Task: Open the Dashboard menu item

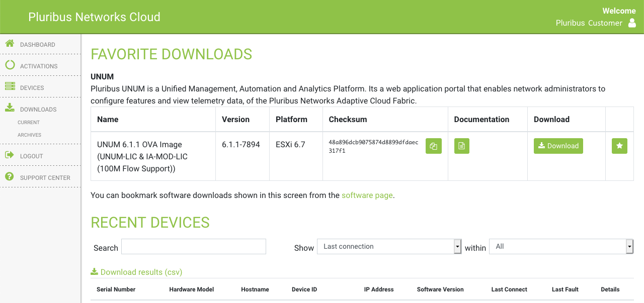Action: pyautogui.click(x=38, y=45)
